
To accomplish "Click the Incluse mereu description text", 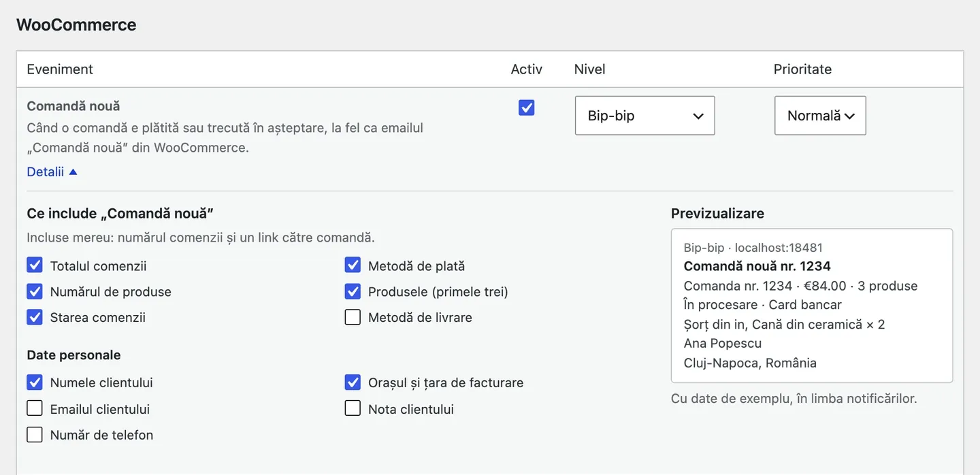I will click(201, 238).
